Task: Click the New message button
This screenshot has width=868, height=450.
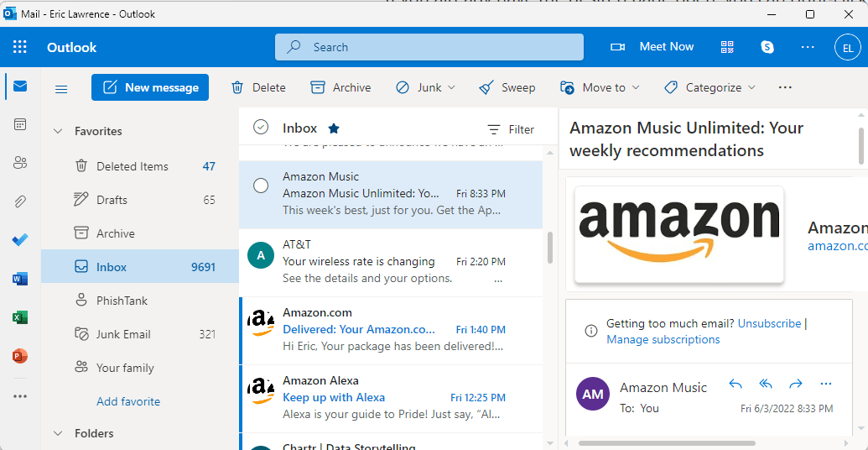Action: [150, 87]
